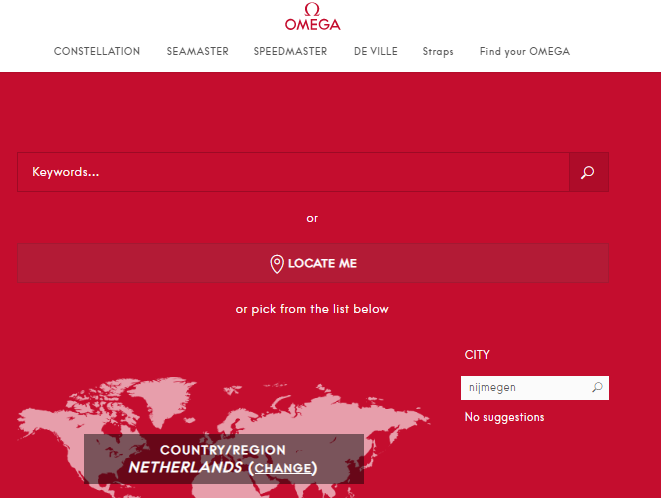
Task: Focus the Keywords search field
Action: 293,172
